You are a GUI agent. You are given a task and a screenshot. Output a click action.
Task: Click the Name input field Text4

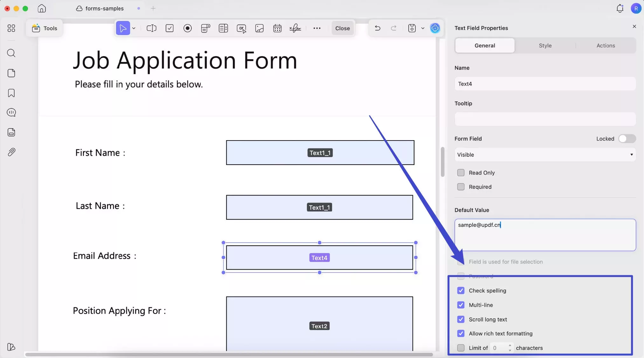pyautogui.click(x=545, y=84)
